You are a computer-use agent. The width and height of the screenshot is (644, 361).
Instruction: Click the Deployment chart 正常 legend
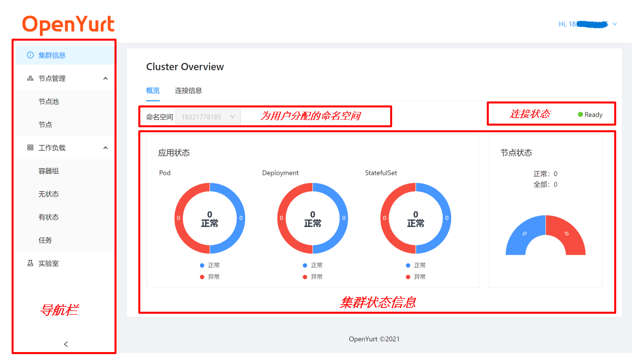tap(313, 265)
